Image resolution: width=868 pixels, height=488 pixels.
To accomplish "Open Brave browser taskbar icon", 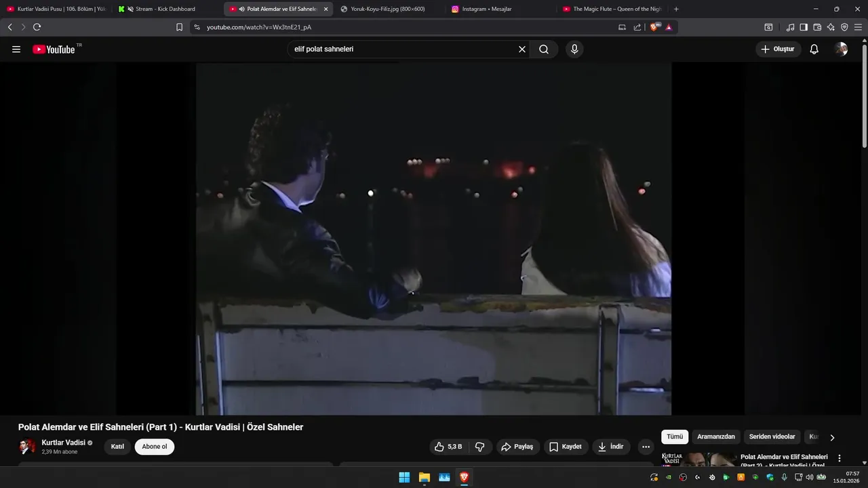I will pos(464,477).
